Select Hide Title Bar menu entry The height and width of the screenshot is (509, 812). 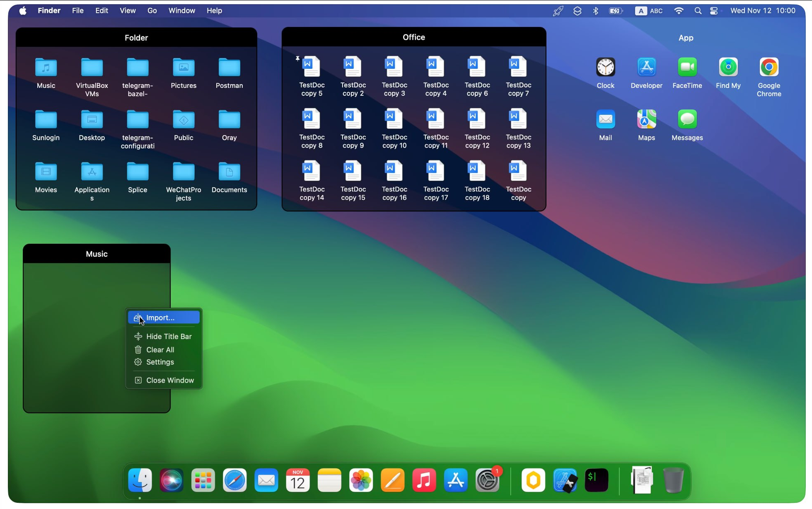pos(169,336)
